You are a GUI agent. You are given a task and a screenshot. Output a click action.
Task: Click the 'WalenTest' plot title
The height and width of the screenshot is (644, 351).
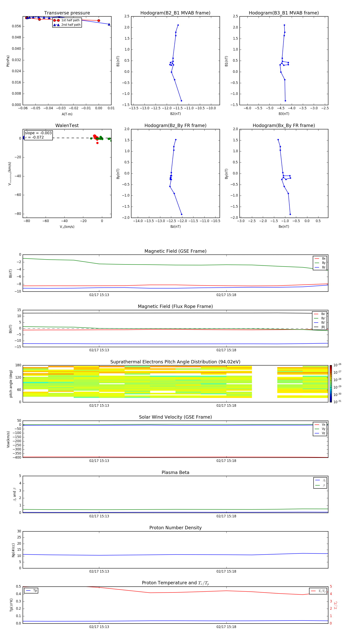(x=67, y=125)
